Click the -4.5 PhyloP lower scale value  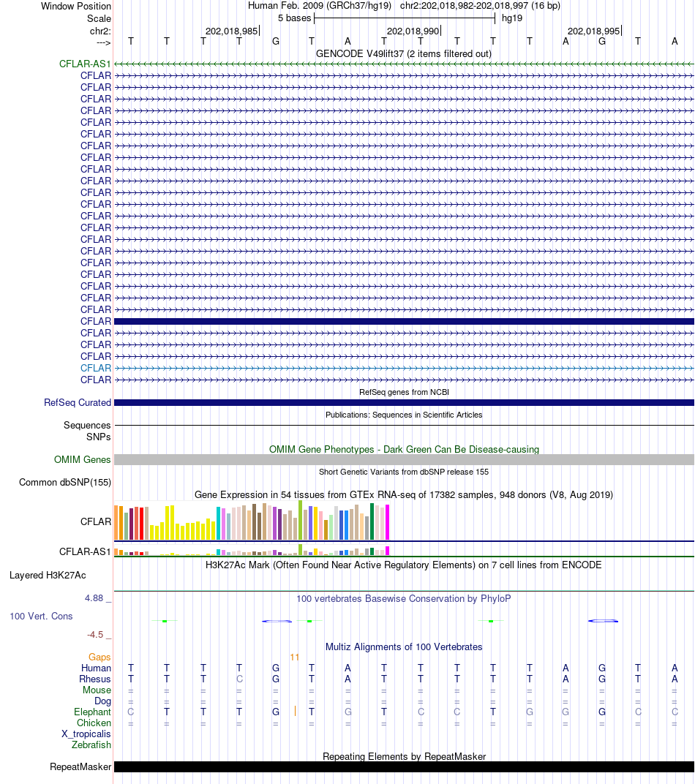point(95,635)
